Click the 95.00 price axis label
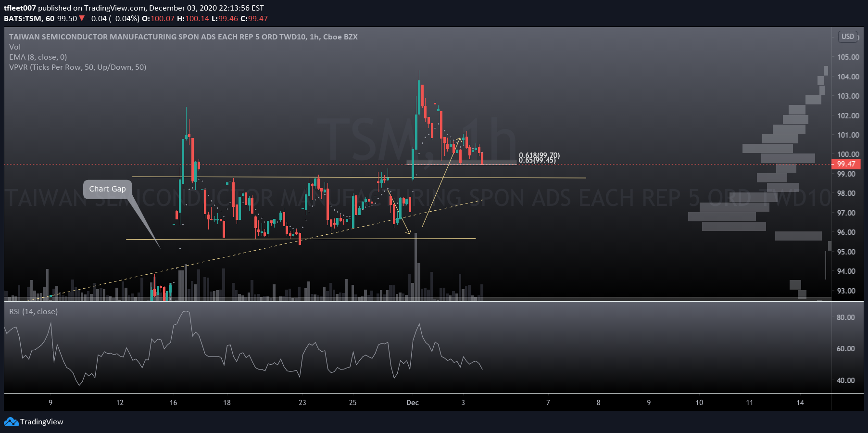The image size is (868, 433). tap(846, 252)
